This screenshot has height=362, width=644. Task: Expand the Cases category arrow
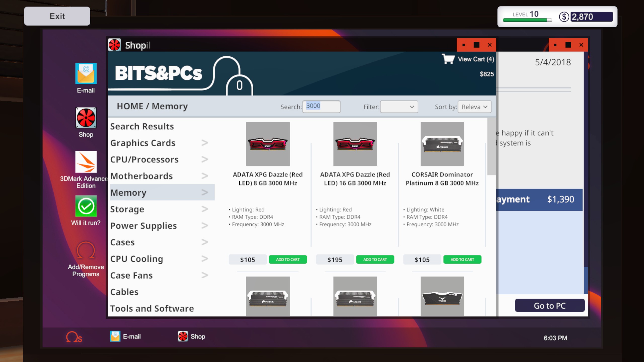[x=205, y=242]
